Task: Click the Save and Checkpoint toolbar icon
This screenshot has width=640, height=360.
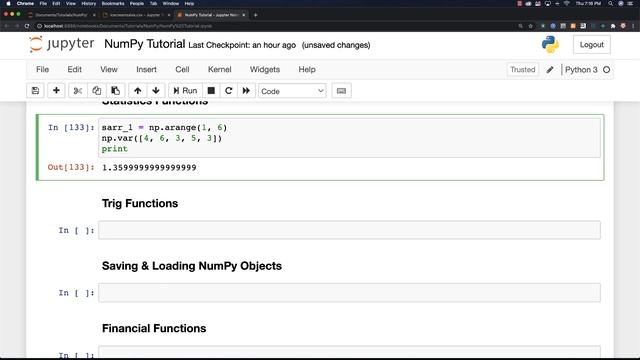Action: click(36, 91)
